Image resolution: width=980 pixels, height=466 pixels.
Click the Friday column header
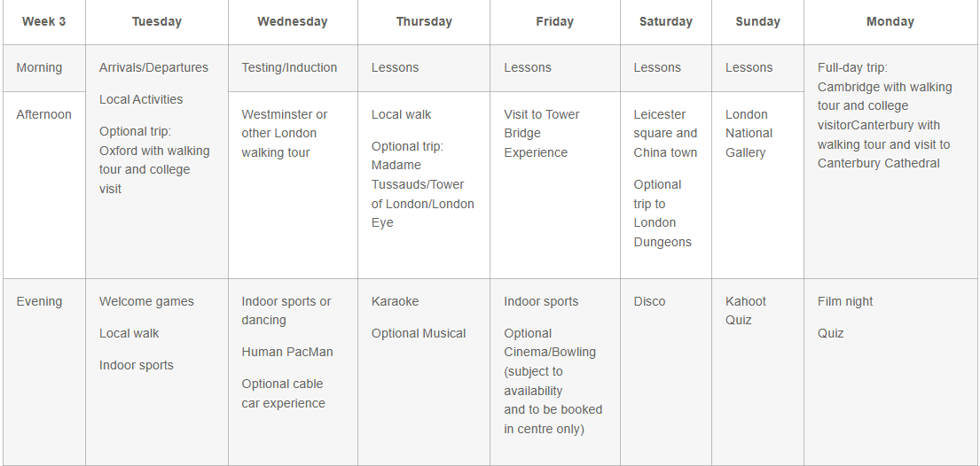click(x=555, y=21)
